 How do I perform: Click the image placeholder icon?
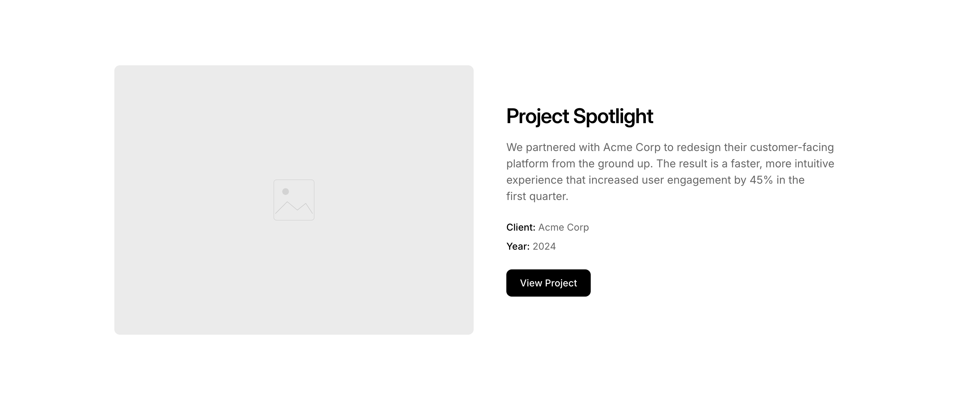tap(294, 200)
